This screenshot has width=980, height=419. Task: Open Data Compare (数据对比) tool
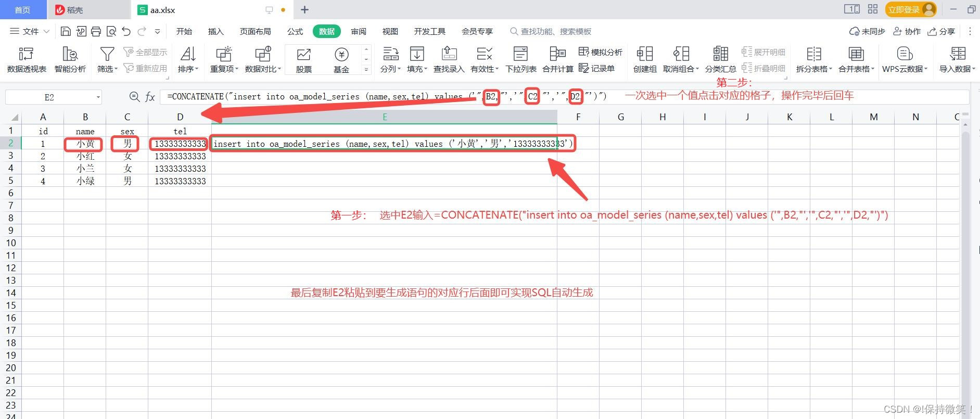click(263, 59)
